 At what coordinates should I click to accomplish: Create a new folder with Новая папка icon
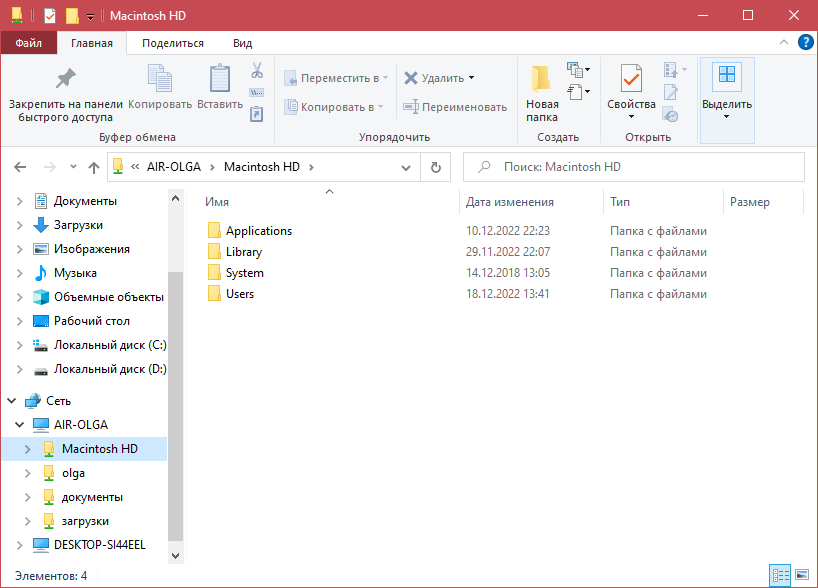(542, 80)
